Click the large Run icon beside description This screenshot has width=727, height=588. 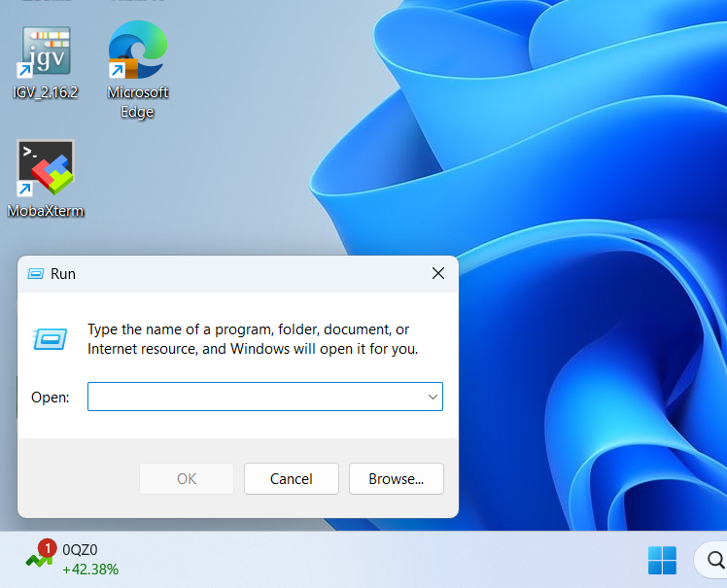pyautogui.click(x=51, y=338)
